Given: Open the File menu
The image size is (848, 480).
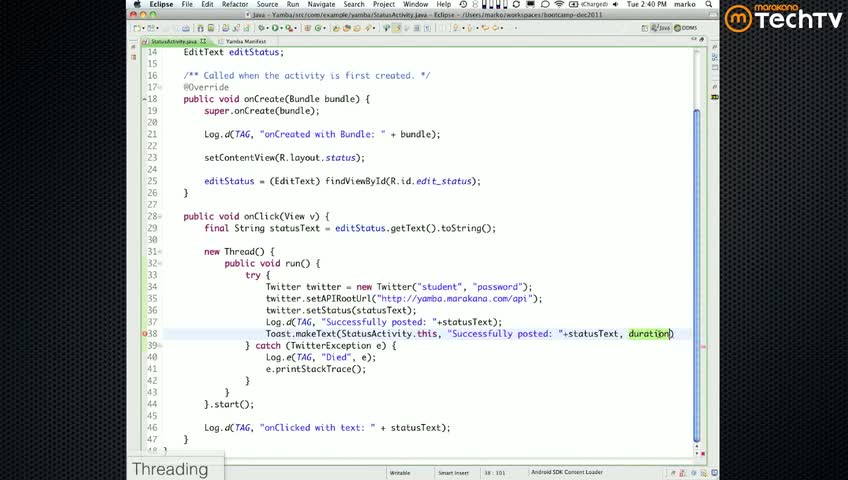Looking at the screenshot, I should pos(187,4).
